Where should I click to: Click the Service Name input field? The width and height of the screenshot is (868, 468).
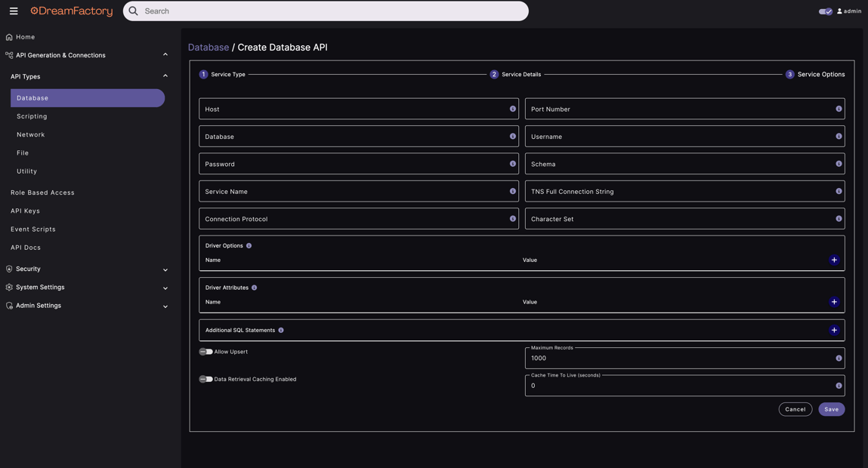click(x=351, y=192)
